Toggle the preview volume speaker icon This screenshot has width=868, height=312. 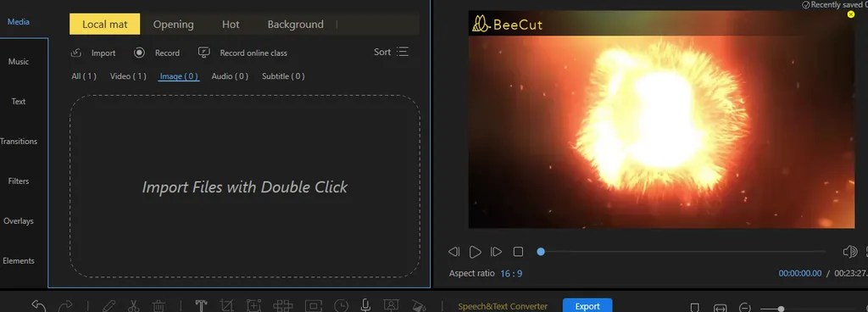pyautogui.click(x=849, y=252)
